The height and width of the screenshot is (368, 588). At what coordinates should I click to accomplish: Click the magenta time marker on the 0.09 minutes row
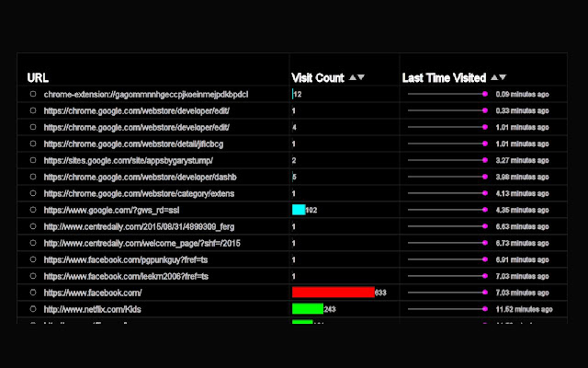[485, 94]
